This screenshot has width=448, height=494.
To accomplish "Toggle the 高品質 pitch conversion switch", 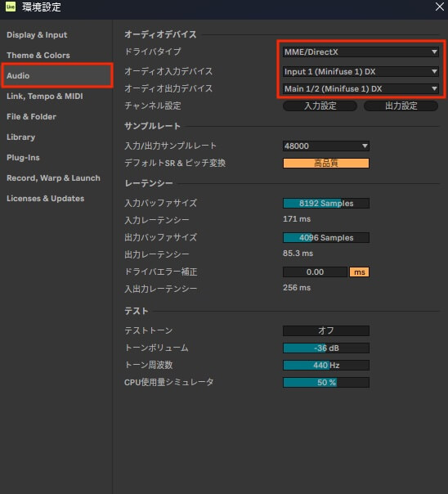I will (x=326, y=164).
